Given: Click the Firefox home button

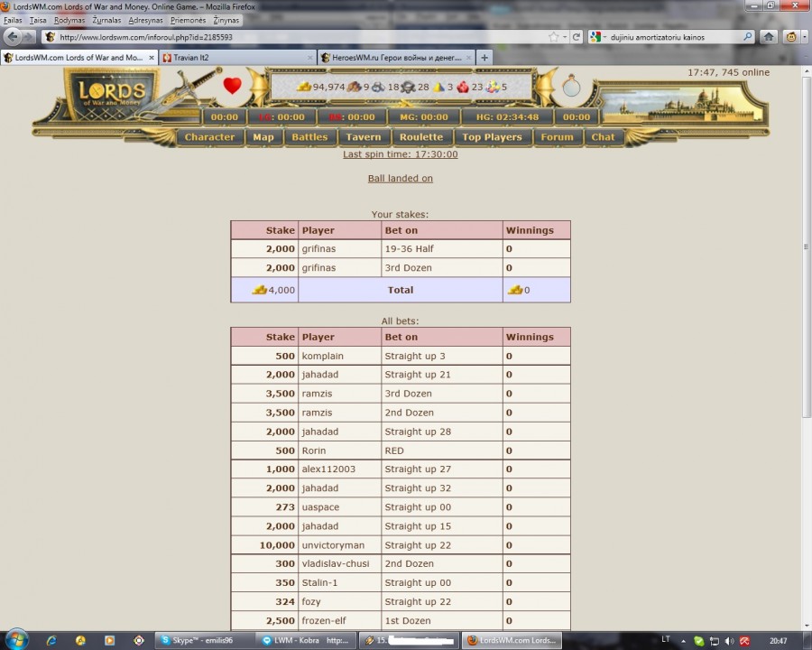Looking at the screenshot, I should 769,37.
